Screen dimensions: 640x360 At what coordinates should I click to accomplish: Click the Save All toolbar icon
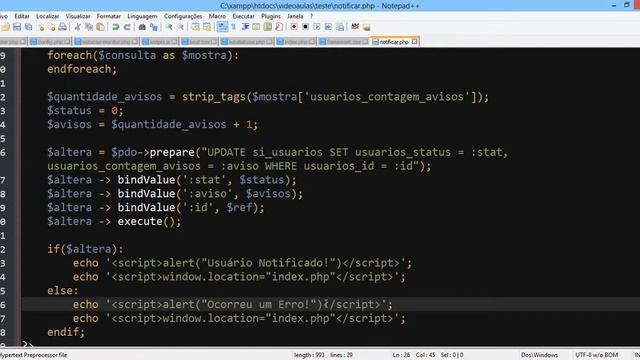coord(29,27)
